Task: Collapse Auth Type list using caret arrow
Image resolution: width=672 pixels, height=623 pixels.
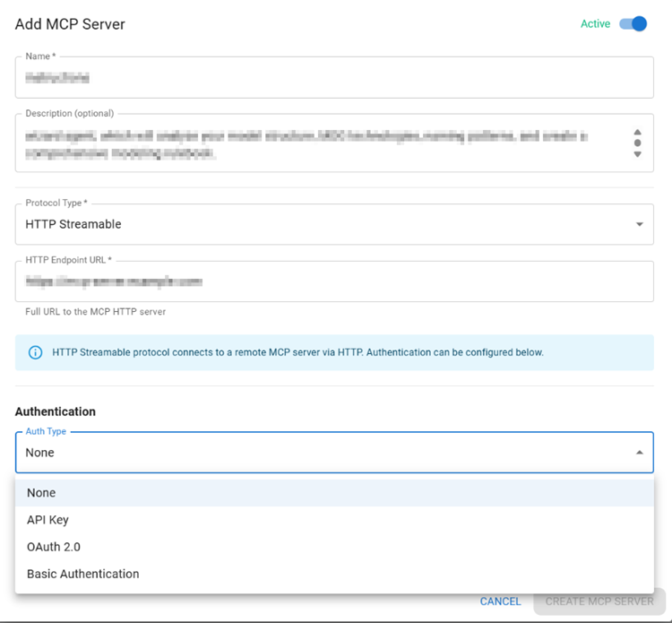Action: [640, 453]
